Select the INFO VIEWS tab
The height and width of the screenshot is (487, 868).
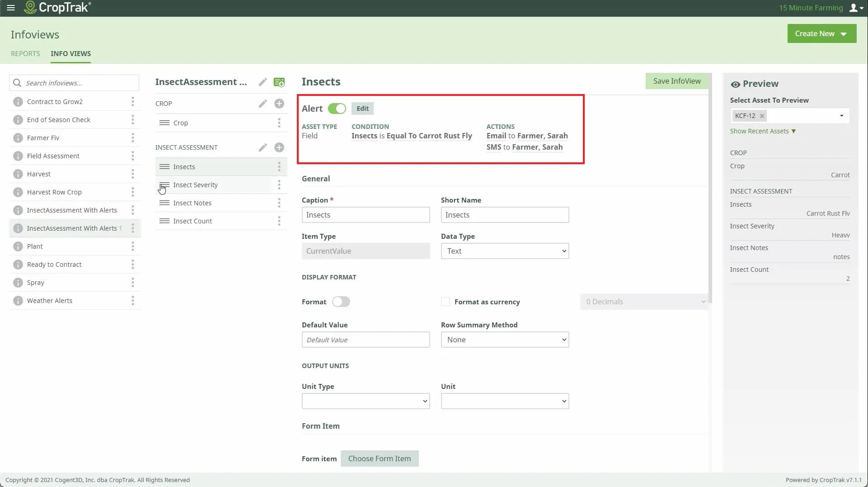pyautogui.click(x=70, y=53)
